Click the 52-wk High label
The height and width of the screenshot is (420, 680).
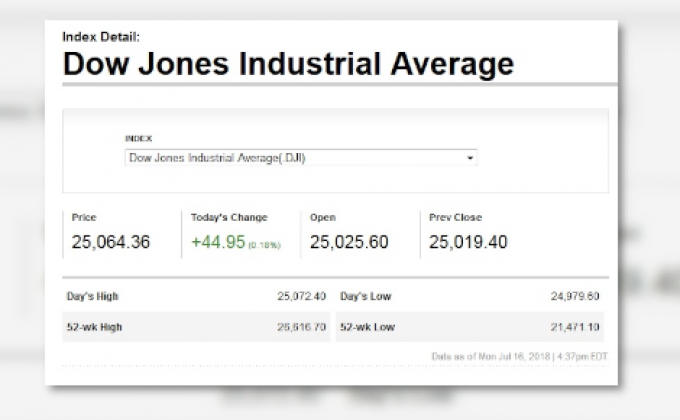(x=97, y=327)
